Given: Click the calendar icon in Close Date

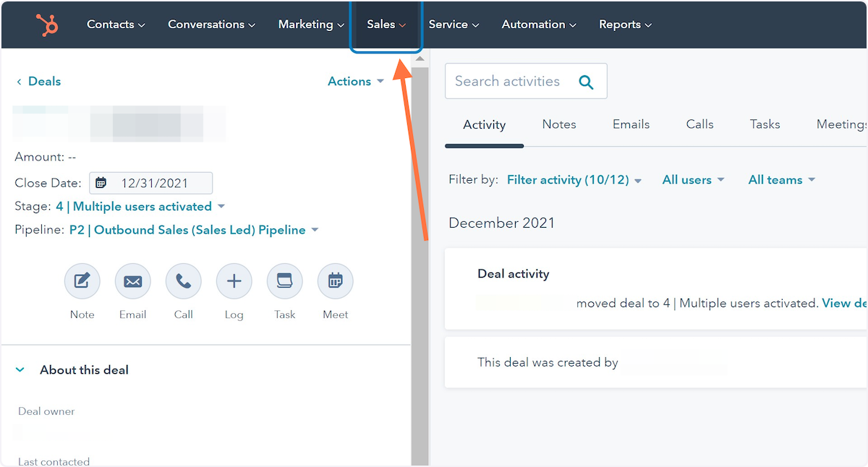Looking at the screenshot, I should [101, 183].
